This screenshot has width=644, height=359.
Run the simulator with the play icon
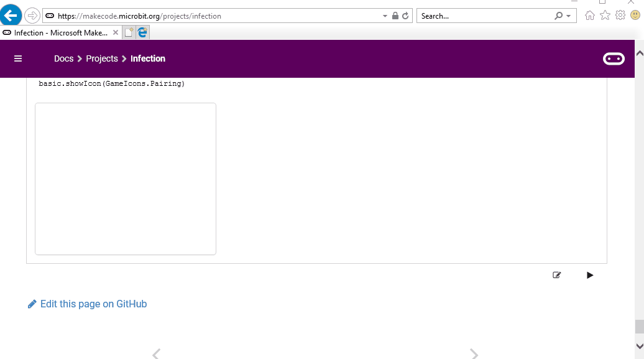click(x=589, y=275)
